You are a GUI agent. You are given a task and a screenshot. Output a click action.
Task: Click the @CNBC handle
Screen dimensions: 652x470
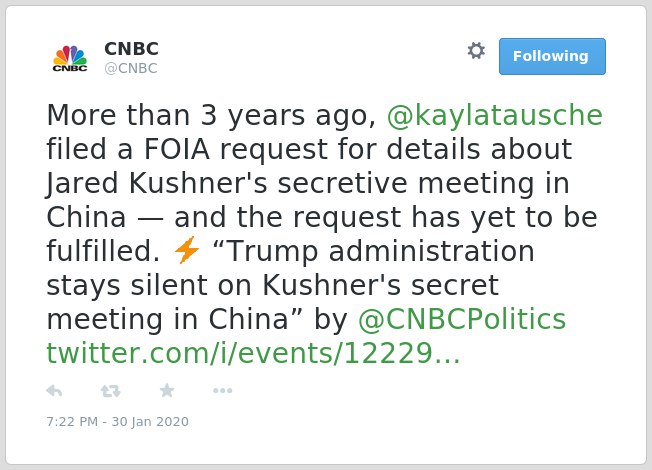point(131,68)
